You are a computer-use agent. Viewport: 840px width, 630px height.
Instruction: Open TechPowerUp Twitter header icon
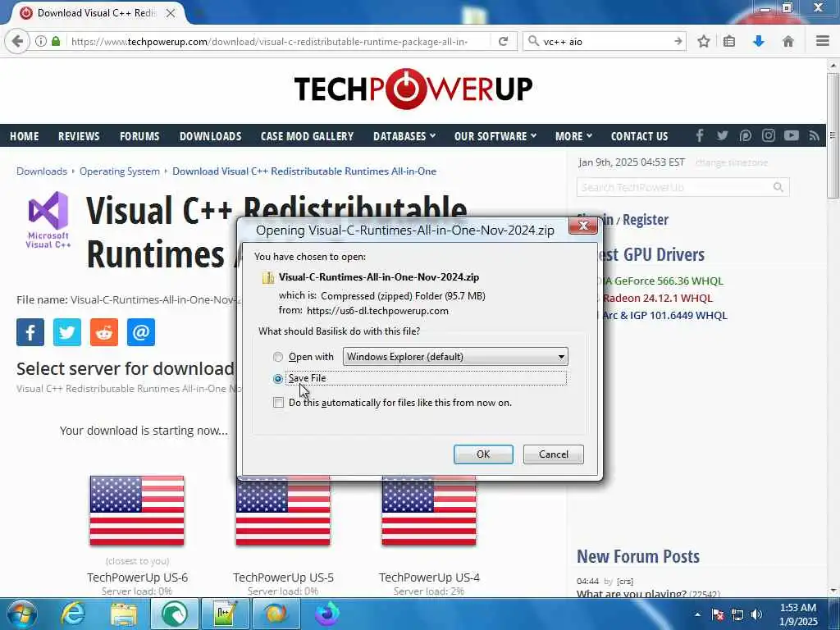pyautogui.click(x=722, y=136)
